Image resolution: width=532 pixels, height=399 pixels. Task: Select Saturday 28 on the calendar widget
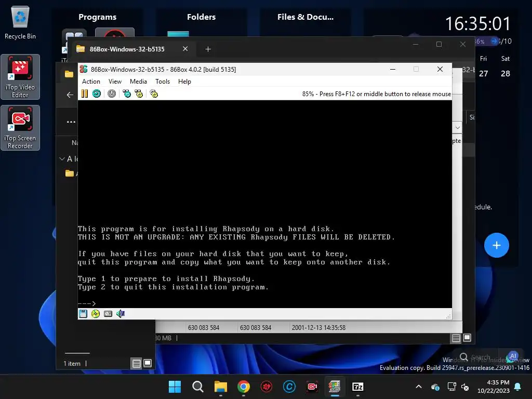[x=506, y=74]
